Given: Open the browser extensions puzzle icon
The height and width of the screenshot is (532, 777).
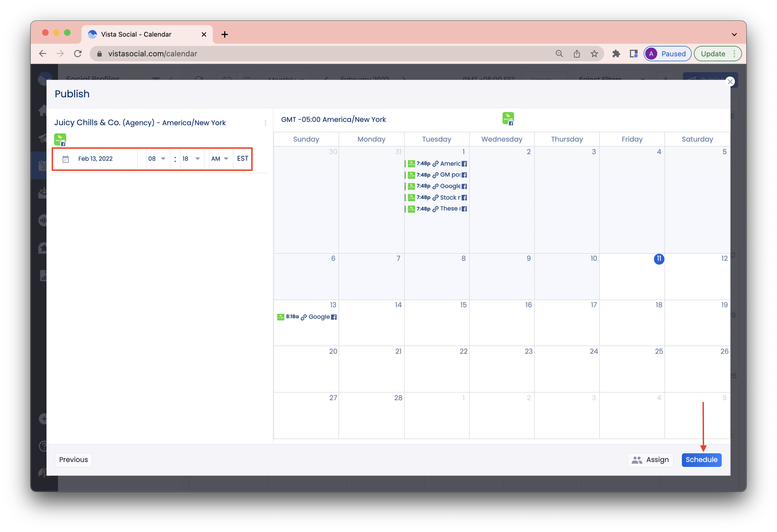Looking at the screenshot, I should click(x=616, y=54).
